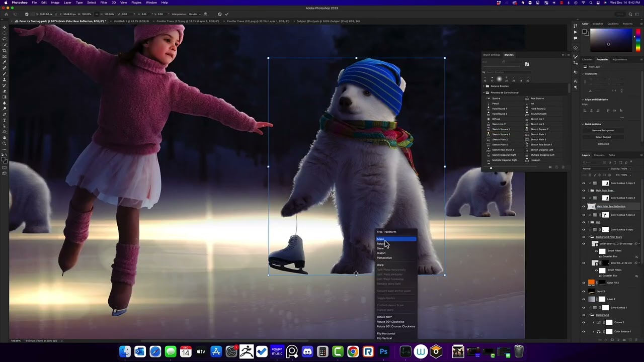The image size is (644, 362).
Task: Click the Remove Background button
Action: pos(603,130)
